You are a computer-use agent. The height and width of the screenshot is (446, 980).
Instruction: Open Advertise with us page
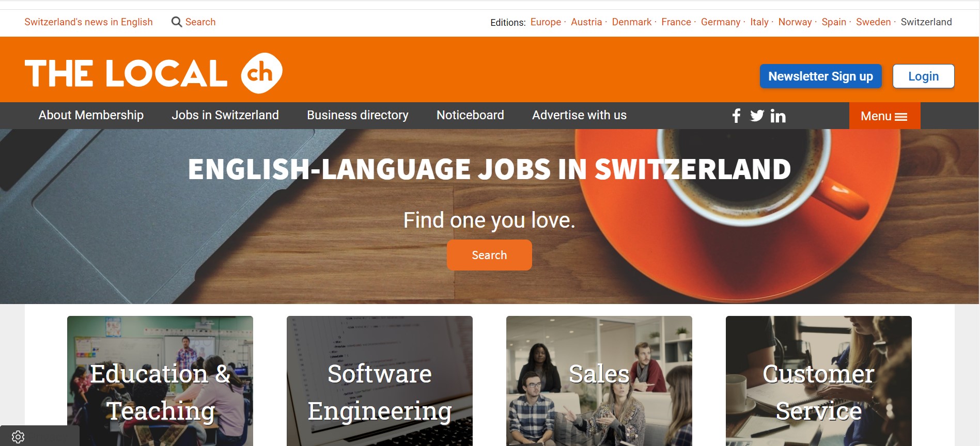point(579,115)
